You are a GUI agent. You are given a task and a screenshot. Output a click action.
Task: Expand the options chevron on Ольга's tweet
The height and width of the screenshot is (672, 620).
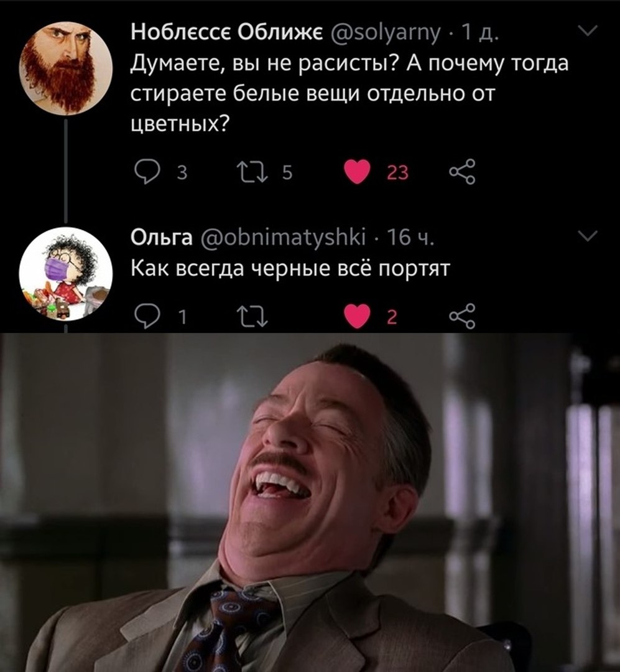pos(588,235)
